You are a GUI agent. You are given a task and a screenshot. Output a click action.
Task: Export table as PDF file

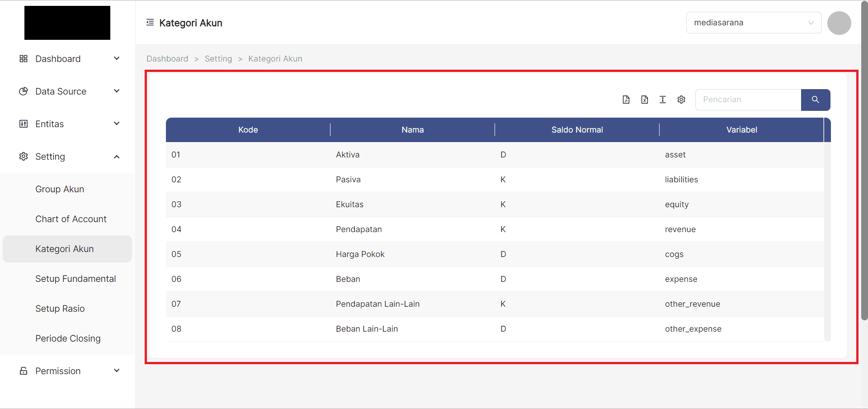point(626,100)
